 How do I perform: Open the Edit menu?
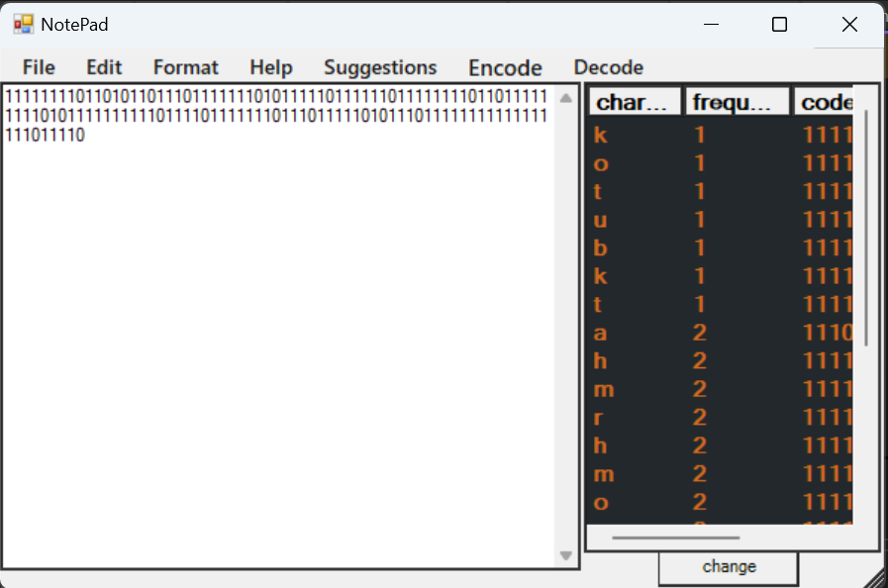[103, 67]
